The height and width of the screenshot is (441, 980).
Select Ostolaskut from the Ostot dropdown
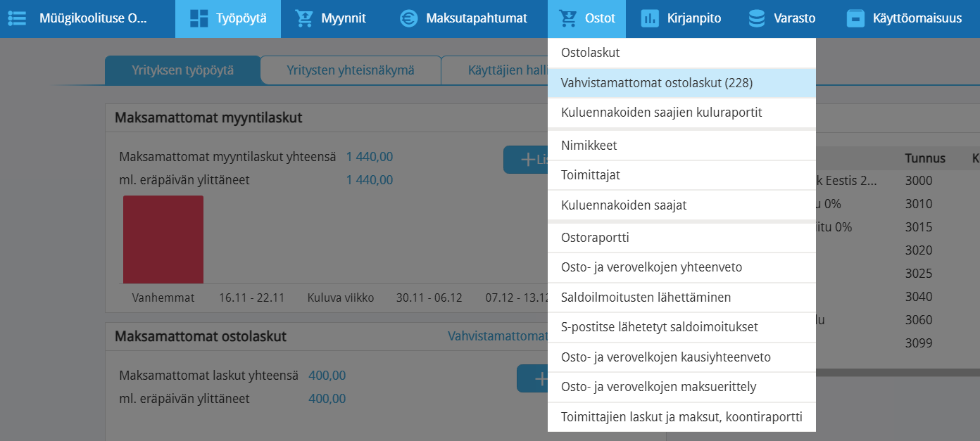click(681, 53)
